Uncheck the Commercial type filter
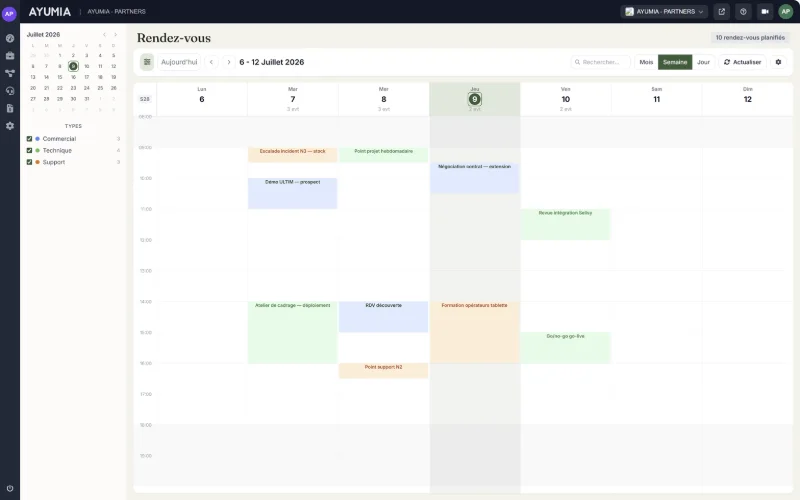This screenshot has height=500, width=800. pos(29,139)
